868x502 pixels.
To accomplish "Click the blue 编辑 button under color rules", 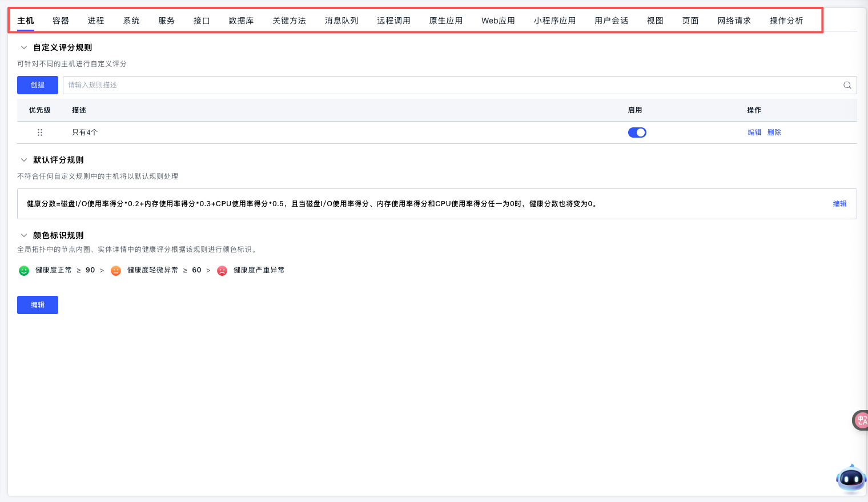I will click(x=38, y=305).
